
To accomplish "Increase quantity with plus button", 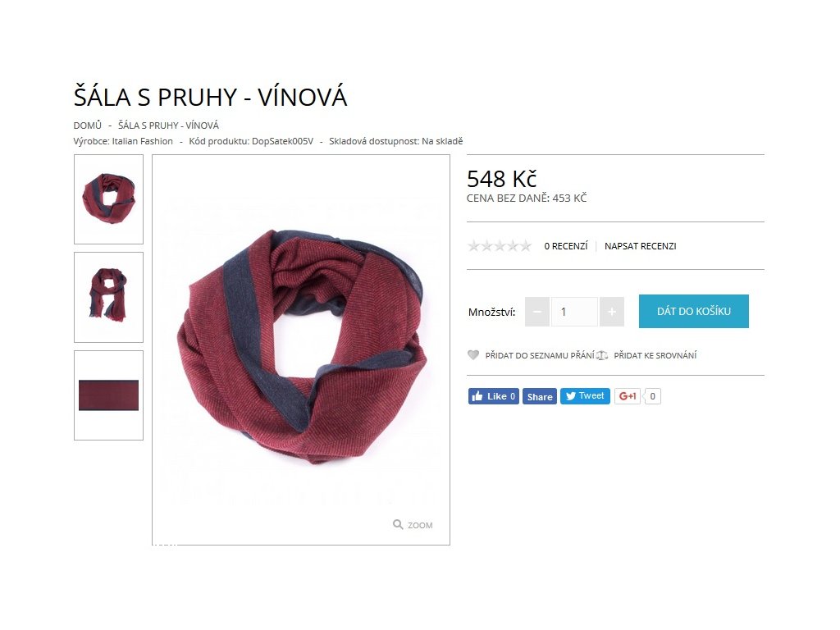I will coord(612,312).
